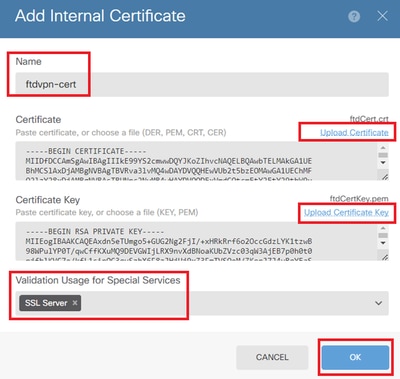
Task: Select the SSL Server chip
Action: [x=46, y=303]
